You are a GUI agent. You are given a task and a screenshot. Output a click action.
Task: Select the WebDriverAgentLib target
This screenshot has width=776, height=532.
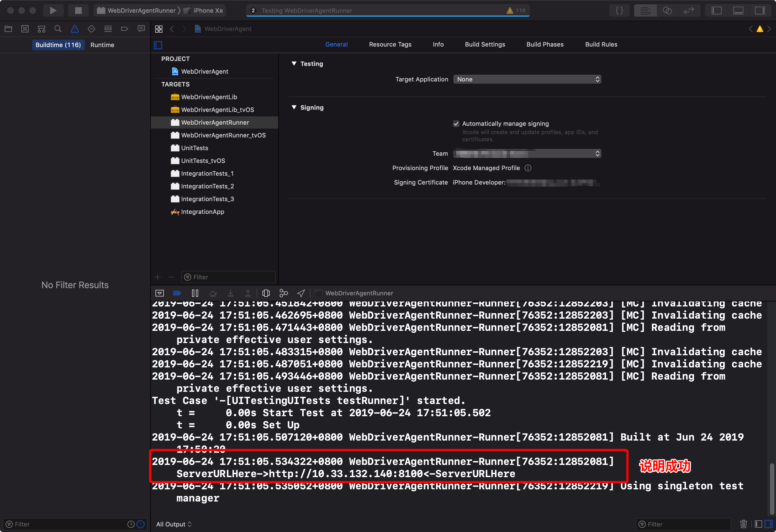209,97
